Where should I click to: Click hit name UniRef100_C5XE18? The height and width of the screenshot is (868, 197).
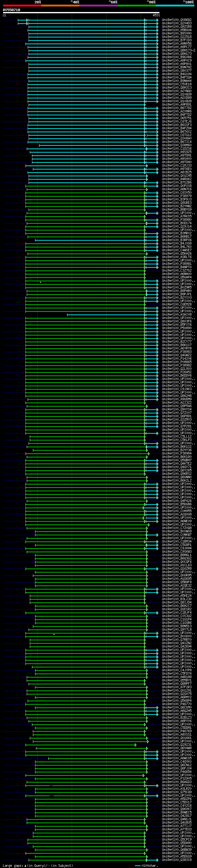pos(177,84)
